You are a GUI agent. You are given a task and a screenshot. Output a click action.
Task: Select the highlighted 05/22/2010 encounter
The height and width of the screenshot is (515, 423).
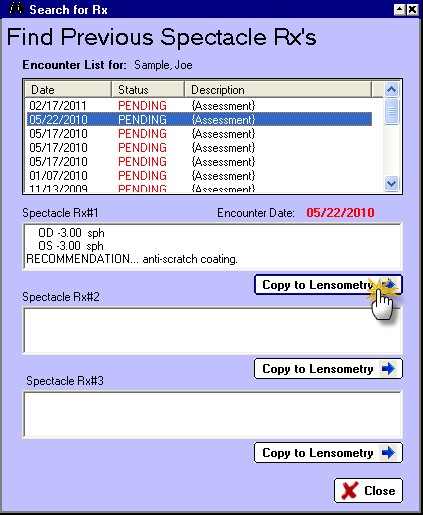coord(199,120)
